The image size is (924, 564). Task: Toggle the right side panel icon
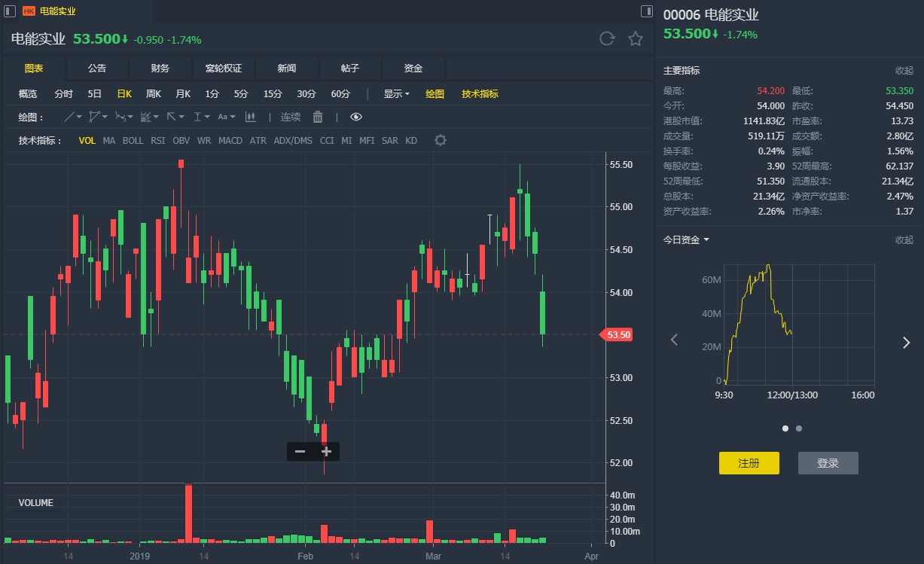(x=647, y=11)
